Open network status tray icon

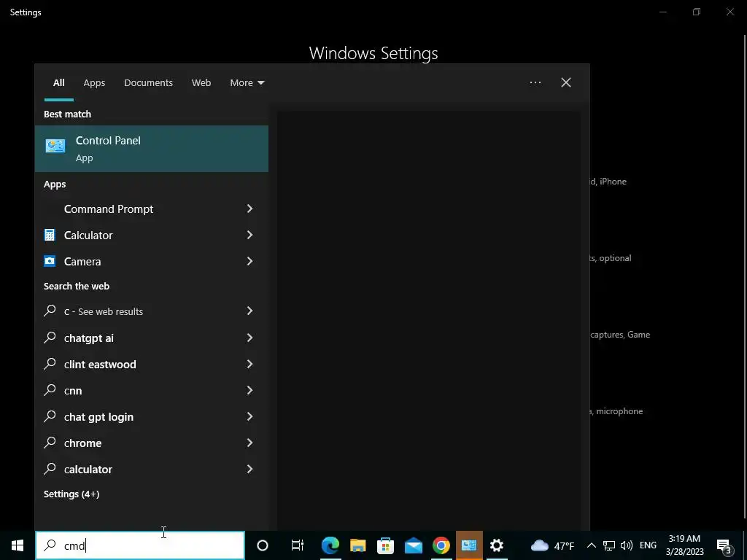click(x=609, y=545)
